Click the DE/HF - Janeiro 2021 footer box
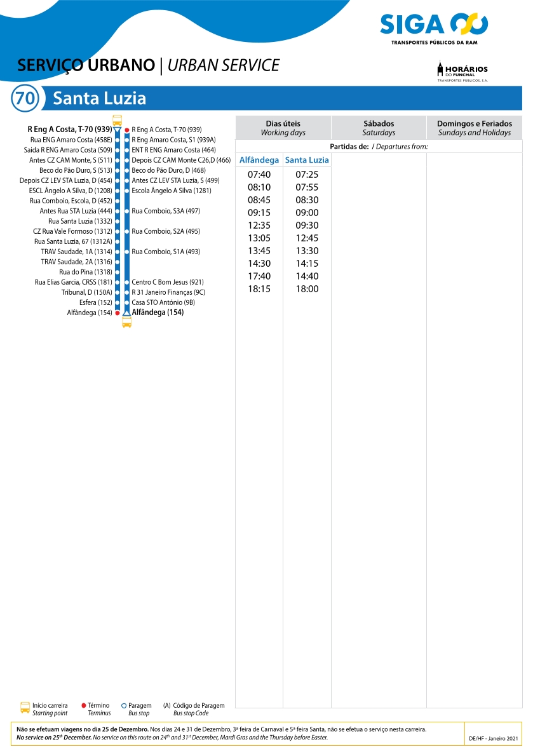 [493, 738]
